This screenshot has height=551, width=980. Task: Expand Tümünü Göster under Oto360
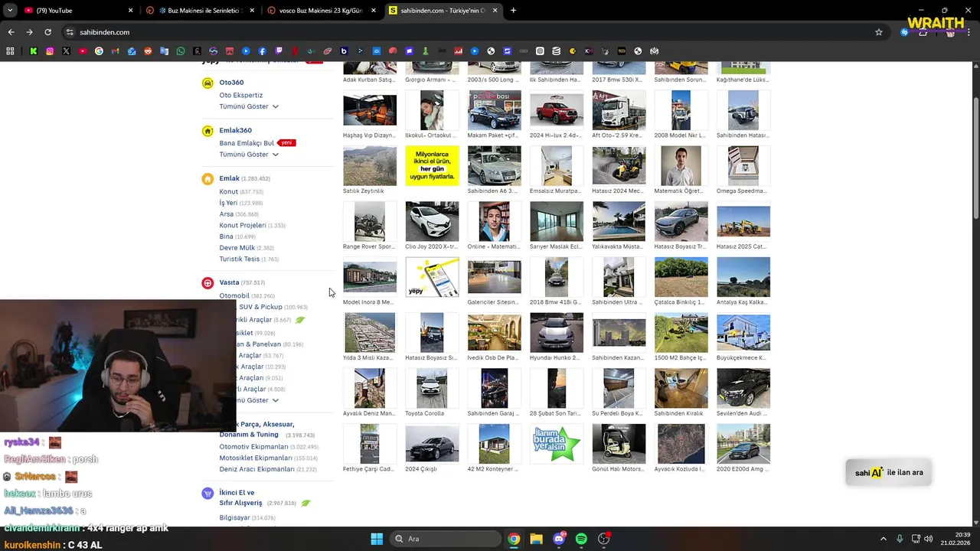[249, 106]
